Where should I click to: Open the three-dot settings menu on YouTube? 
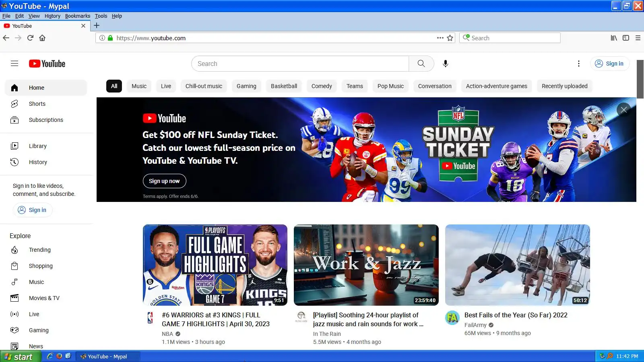(579, 64)
